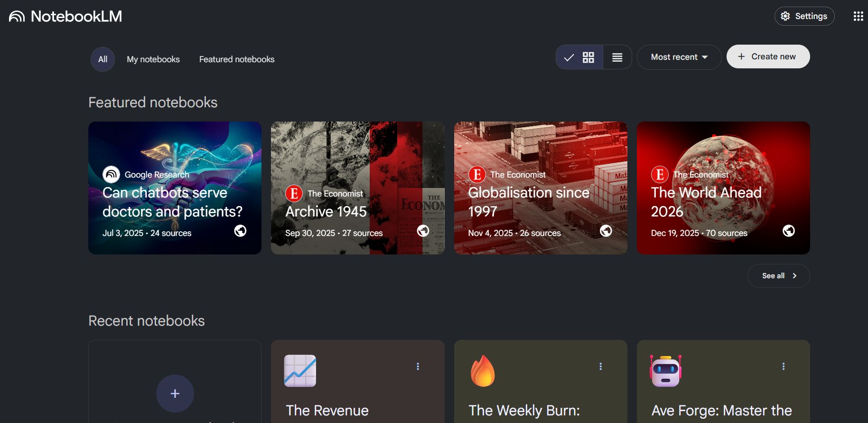Click public globe icon on World Ahead card
Image resolution: width=868 pixels, height=423 pixels.
click(x=789, y=231)
